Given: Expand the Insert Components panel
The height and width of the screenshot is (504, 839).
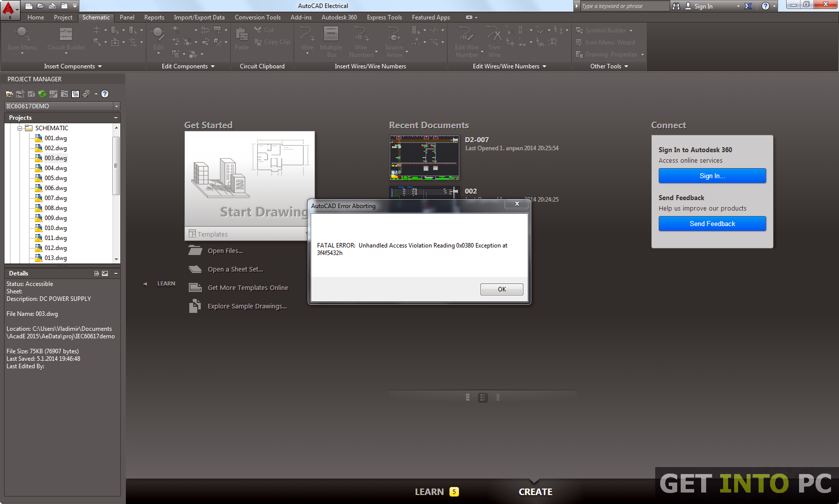Looking at the screenshot, I should [x=73, y=66].
